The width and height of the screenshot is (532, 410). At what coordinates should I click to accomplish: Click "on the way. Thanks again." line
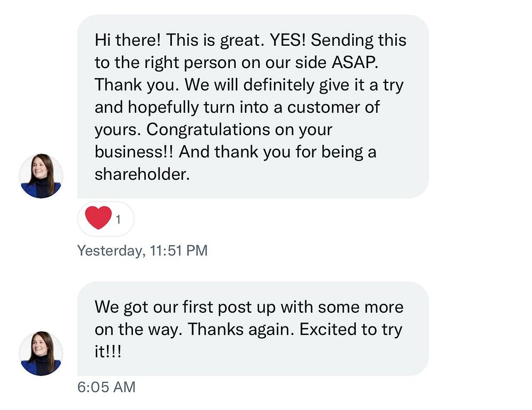194,329
